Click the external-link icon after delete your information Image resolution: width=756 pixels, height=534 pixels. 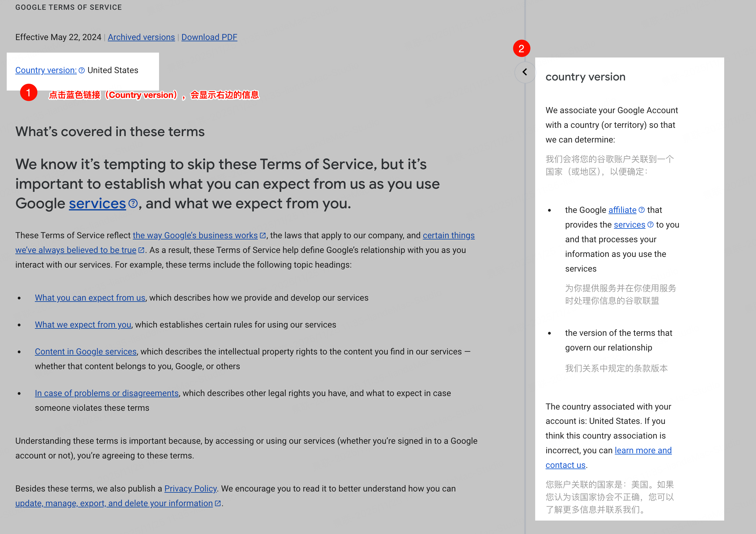click(218, 503)
